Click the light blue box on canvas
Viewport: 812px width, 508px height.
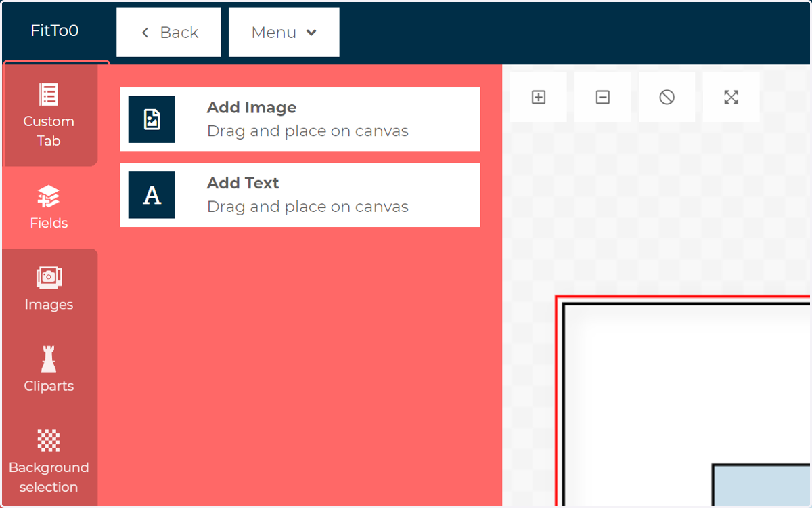coord(763,486)
